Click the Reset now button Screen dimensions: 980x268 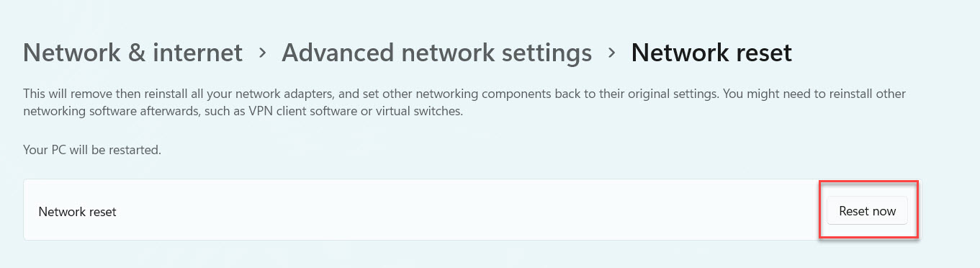click(x=867, y=211)
